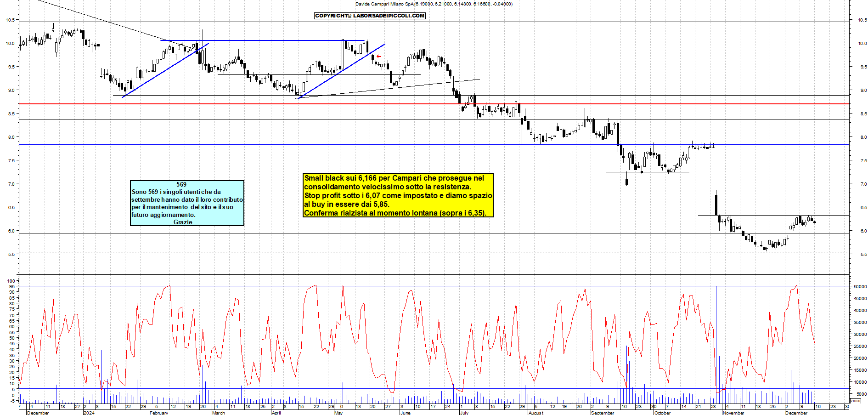The image size is (868, 415).
Task: Click the 7.0 label on the left price axis
Action: (11, 184)
